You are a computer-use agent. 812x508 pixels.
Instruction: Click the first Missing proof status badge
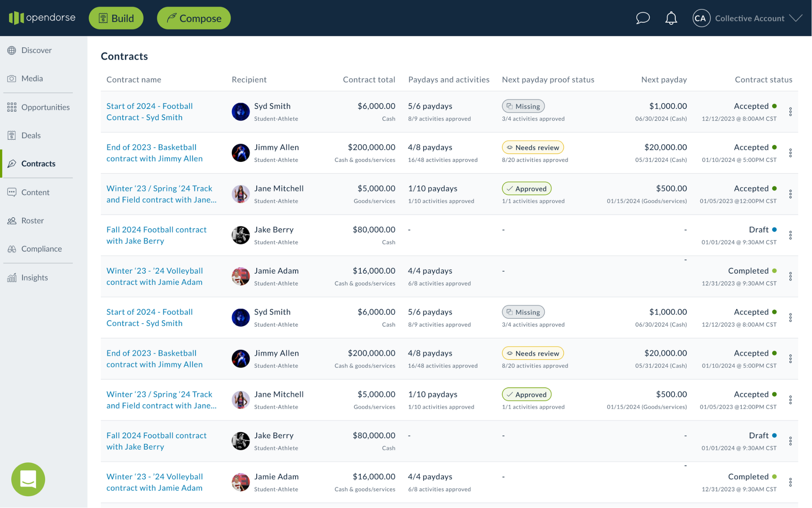tap(523, 106)
